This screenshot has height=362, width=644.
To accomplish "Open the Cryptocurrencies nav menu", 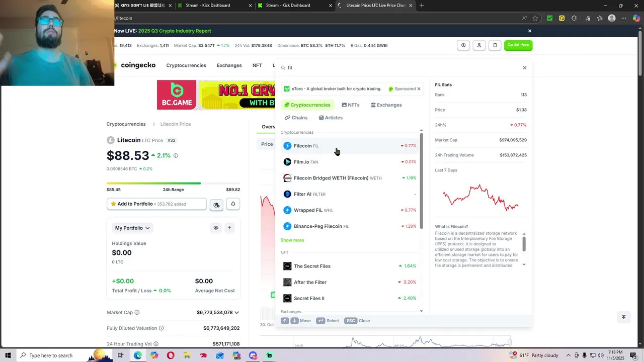I will click(x=186, y=65).
